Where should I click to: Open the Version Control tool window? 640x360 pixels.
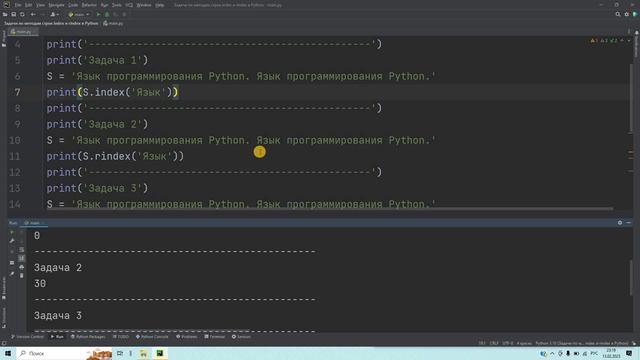pyautogui.click(x=27, y=337)
